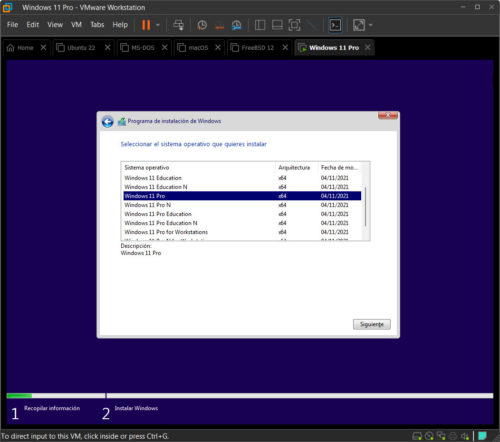Viewport: 500px width, 442px height.
Task: Open the power options dropdown next to pause
Action: (x=158, y=25)
